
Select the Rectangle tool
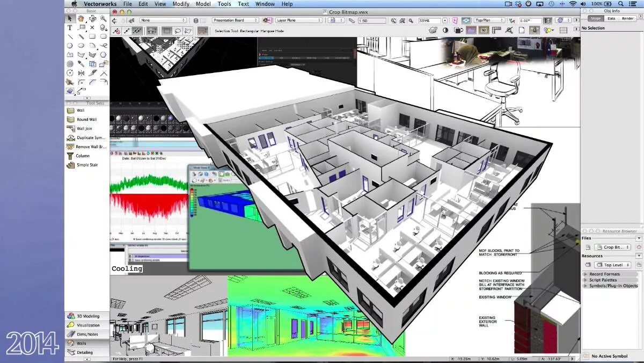coord(92,37)
